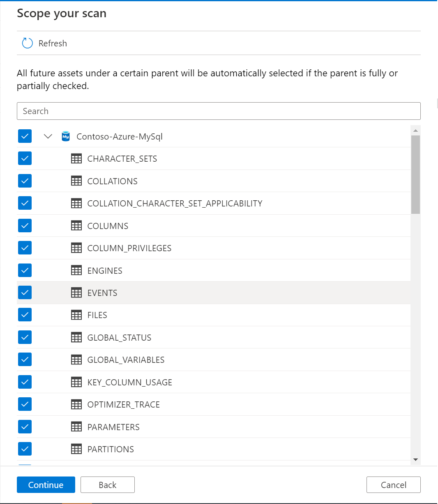The width and height of the screenshot is (438, 504).
Task: Deselect the KEY_COLUMN_USAGE checkbox
Action: [x=25, y=382]
